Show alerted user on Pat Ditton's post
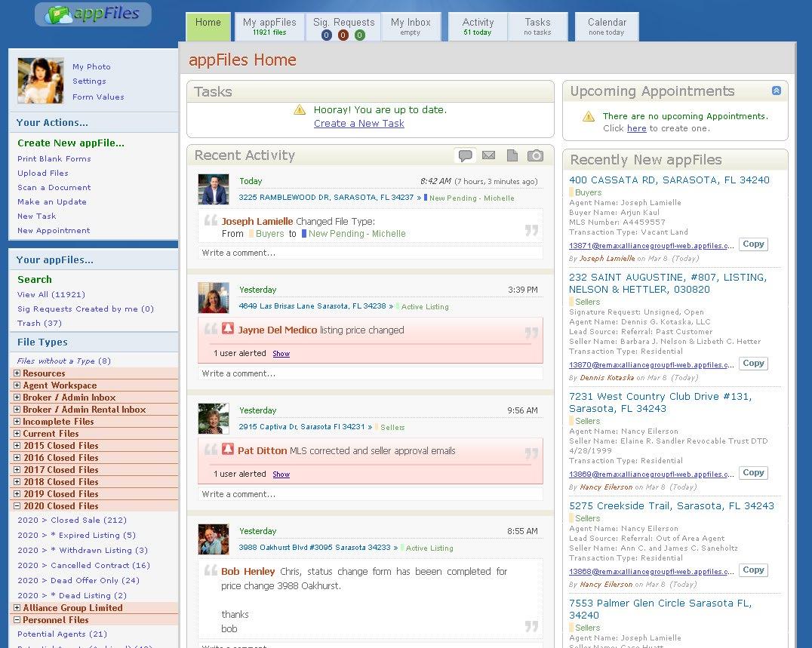812x648 pixels. click(x=281, y=474)
